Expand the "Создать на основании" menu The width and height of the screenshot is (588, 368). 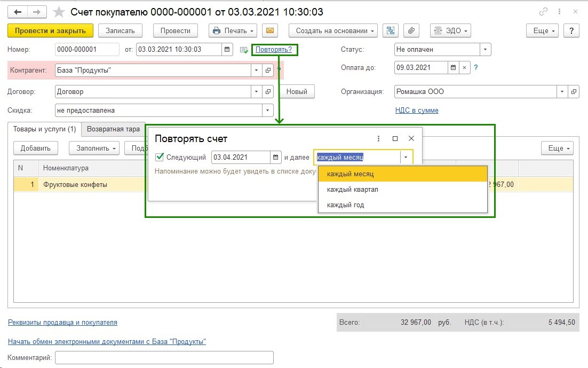(333, 31)
